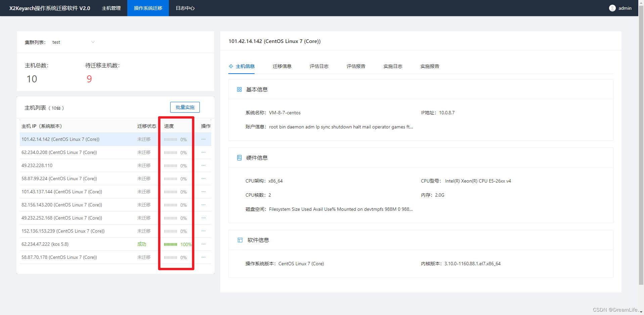Open the 日志中心 menu
644x315 pixels.
coord(185,8)
